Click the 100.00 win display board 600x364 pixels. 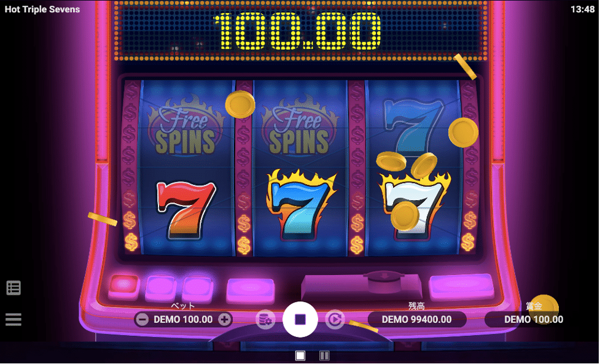click(300, 31)
